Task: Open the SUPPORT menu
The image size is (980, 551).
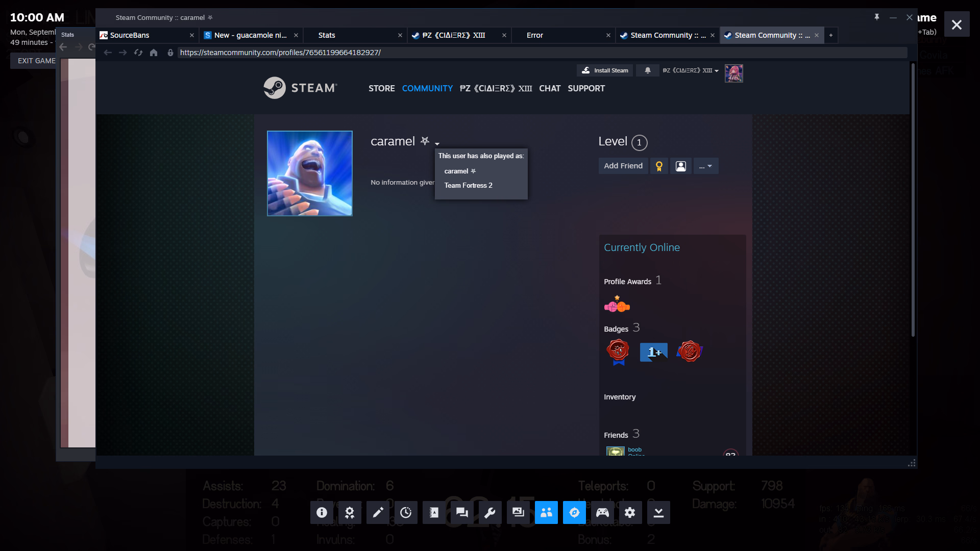Action: (x=586, y=88)
